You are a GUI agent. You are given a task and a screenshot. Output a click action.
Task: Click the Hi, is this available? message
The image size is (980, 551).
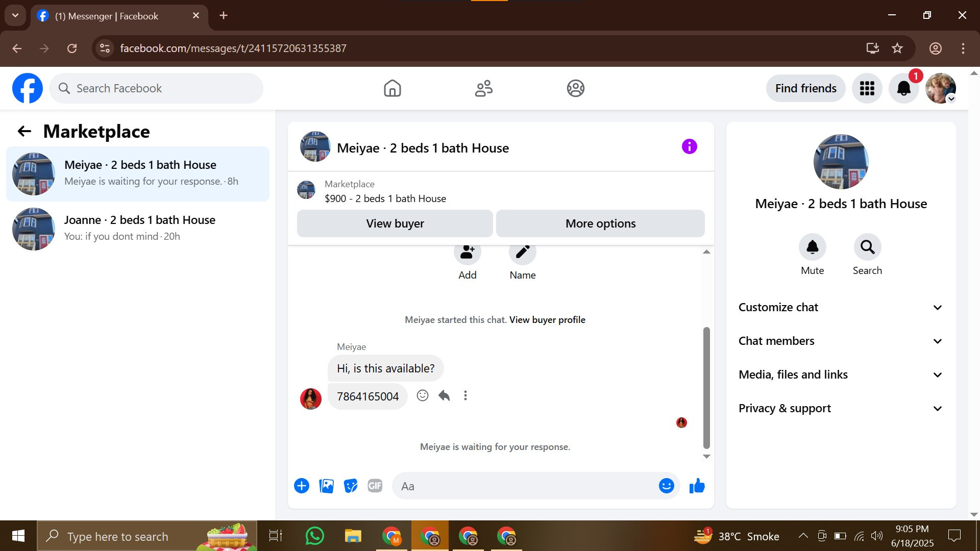coord(385,368)
